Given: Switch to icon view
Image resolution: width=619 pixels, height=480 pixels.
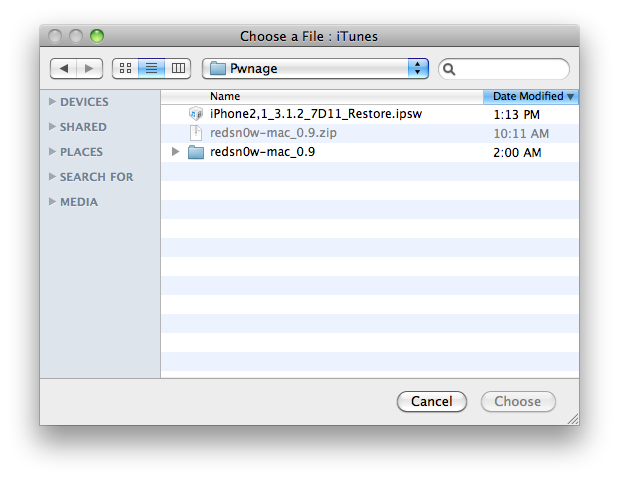Looking at the screenshot, I should [125, 68].
